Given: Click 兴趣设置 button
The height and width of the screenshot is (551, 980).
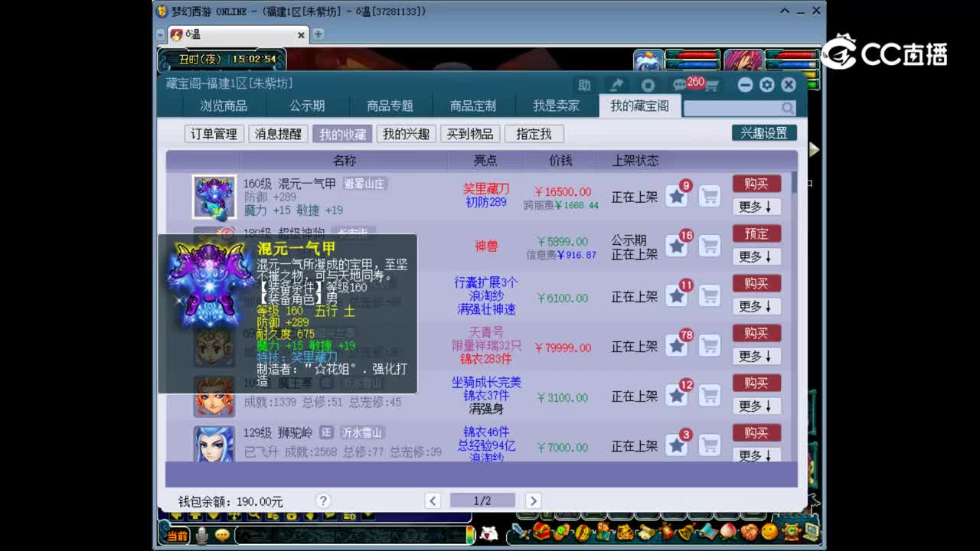Looking at the screenshot, I should (x=764, y=133).
